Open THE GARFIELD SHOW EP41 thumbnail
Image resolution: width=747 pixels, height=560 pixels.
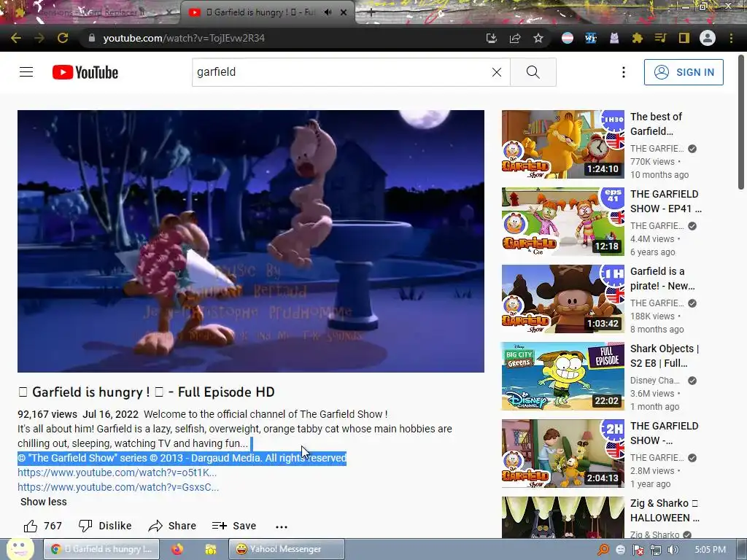pyautogui.click(x=562, y=222)
